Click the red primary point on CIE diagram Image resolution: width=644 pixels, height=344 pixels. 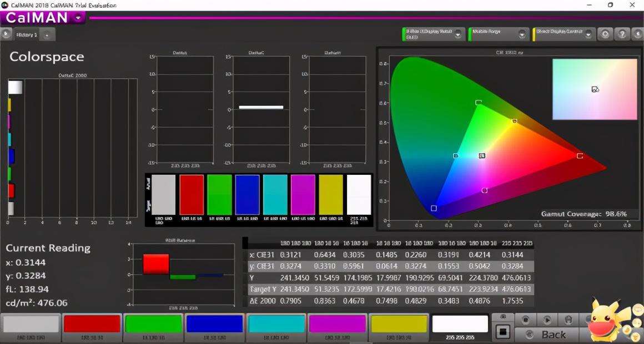tap(580, 156)
